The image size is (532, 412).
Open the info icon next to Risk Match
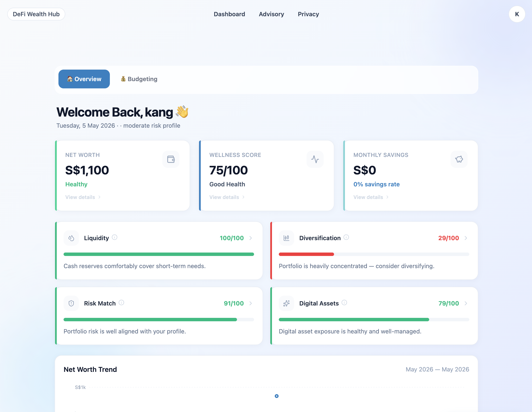[121, 302]
